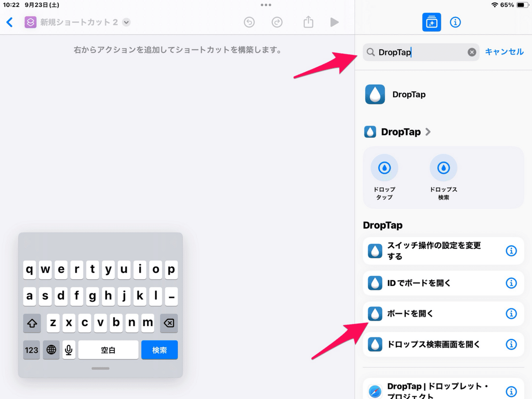Tap the microphone dictation key
The height and width of the screenshot is (399, 532).
click(x=69, y=350)
